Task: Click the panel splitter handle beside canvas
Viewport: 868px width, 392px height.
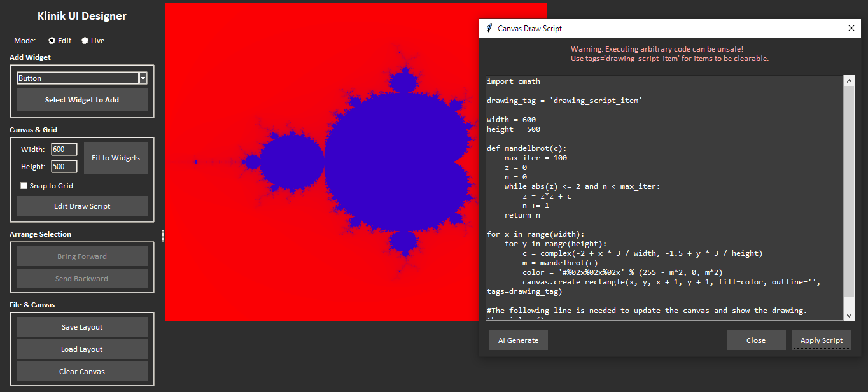Action: coord(164,236)
